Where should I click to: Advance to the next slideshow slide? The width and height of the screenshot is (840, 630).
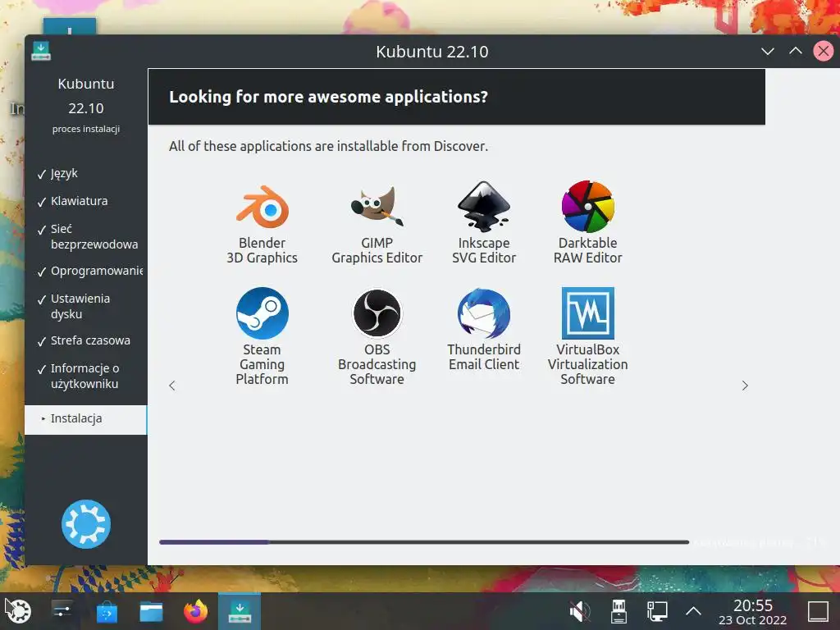click(x=745, y=386)
